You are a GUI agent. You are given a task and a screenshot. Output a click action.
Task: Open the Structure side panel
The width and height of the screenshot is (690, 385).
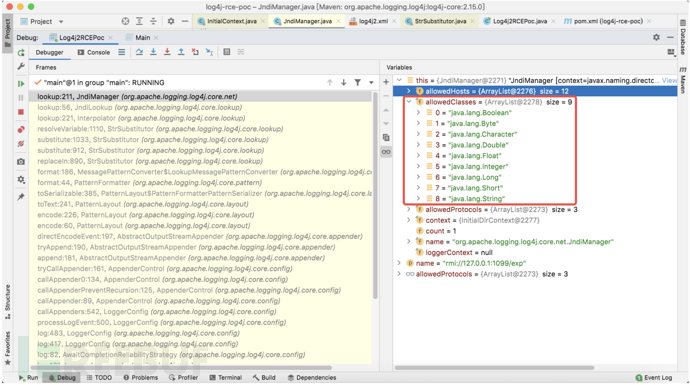coord(7,301)
